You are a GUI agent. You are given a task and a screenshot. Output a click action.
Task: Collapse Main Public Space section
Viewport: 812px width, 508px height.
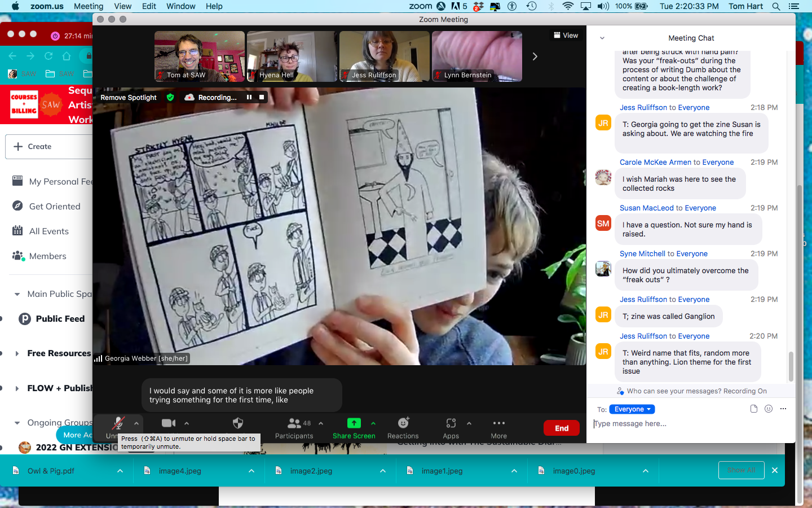(x=17, y=294)
